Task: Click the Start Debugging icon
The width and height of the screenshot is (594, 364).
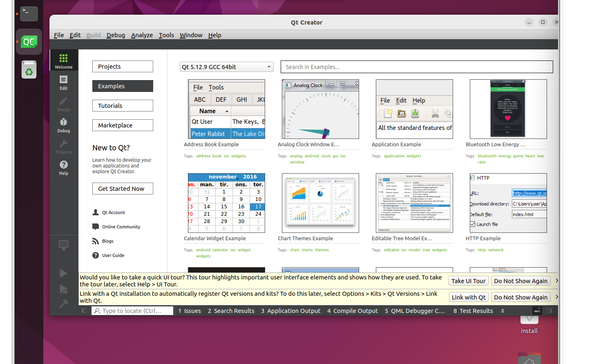Action: click(x=63, y=290)
